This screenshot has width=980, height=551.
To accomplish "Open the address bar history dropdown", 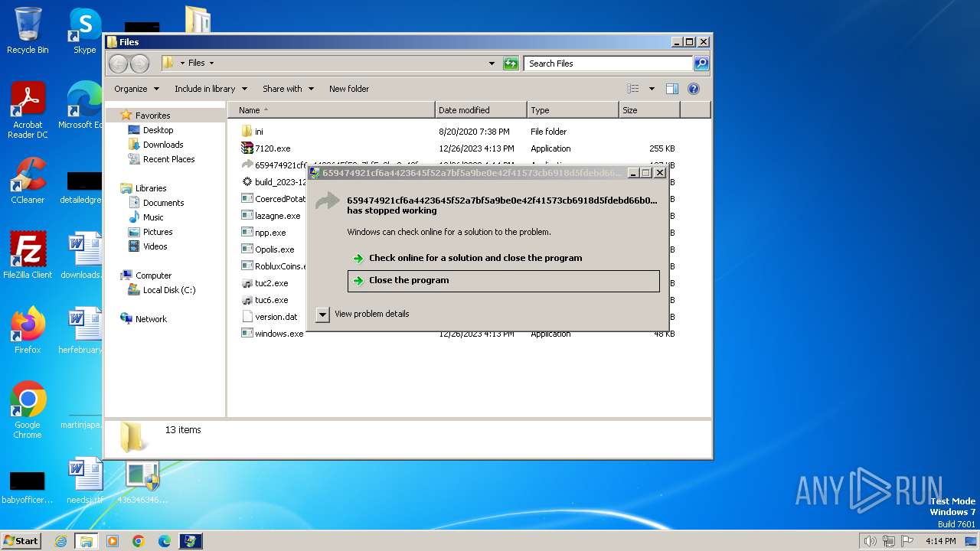I will [492, 64].
